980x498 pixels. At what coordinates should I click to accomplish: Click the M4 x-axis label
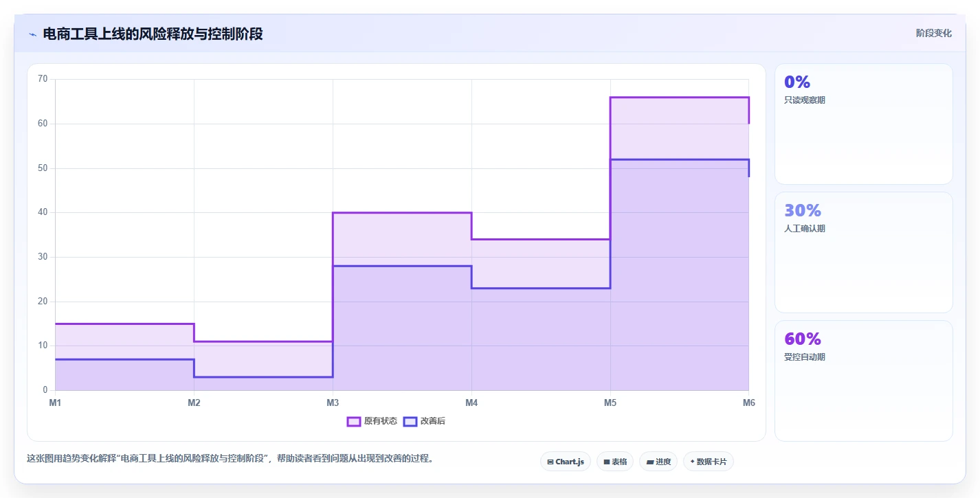pos(471,403)
